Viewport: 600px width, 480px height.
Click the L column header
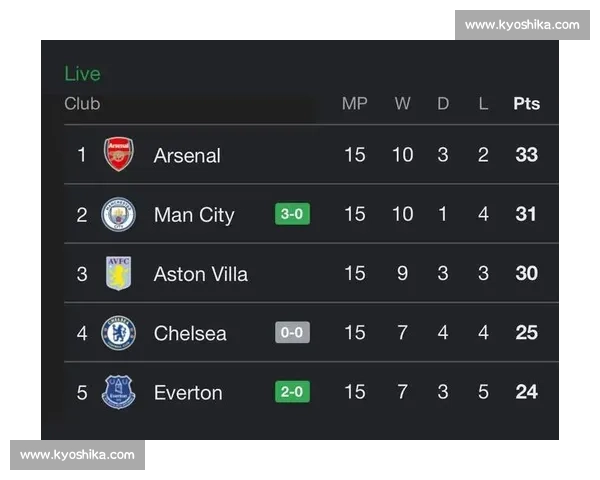pos(483,104)
